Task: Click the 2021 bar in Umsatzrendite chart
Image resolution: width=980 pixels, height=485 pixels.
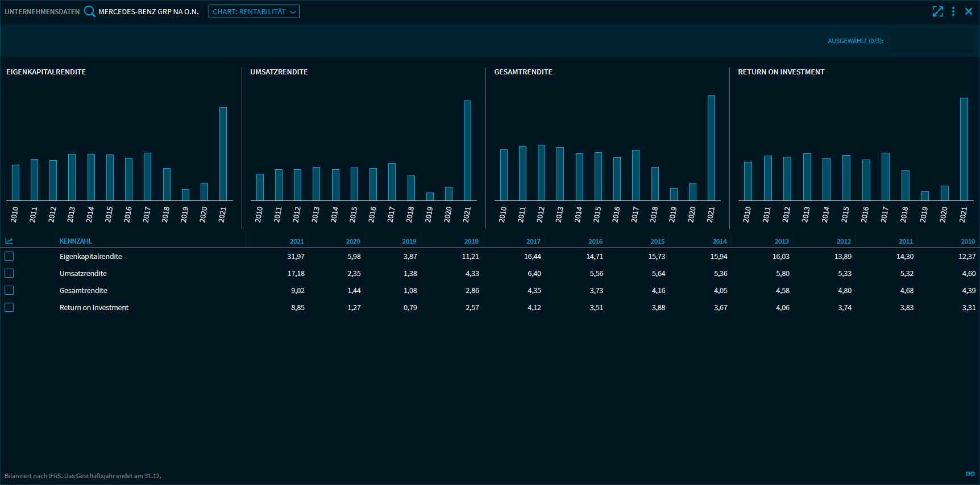Action: pos(467,150)
